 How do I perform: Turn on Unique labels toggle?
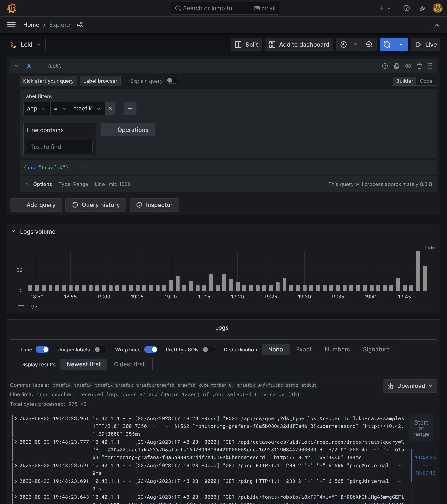pyautogui.click(x=100, y=349)
